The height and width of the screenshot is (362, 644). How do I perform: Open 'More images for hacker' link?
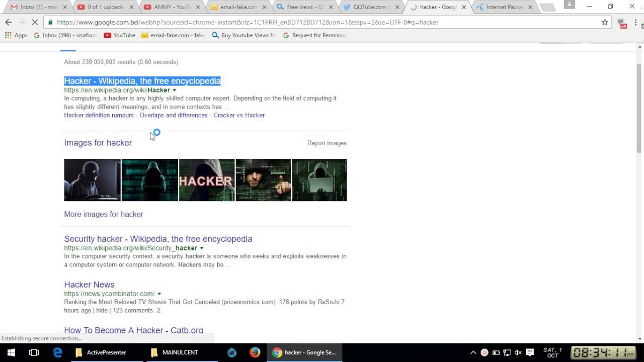click(104, 214)
